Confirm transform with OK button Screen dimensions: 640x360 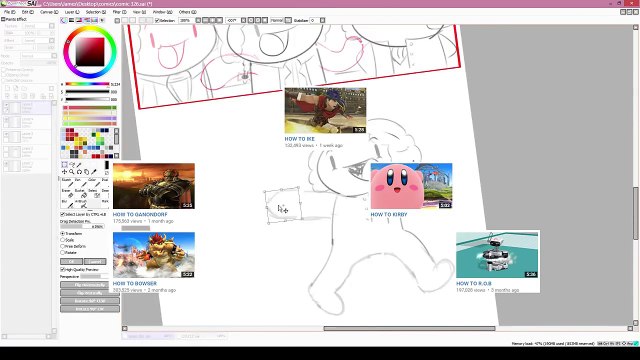(71, 261)
